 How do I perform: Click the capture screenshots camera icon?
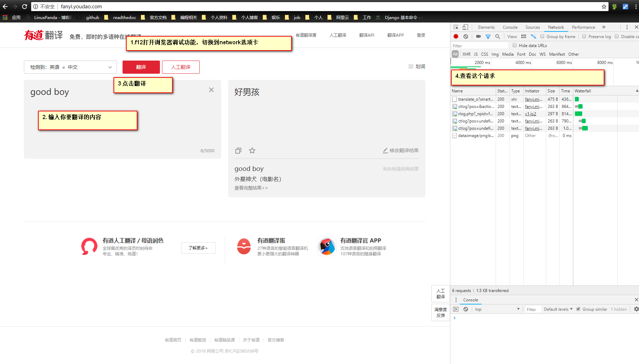pos(478,36)
